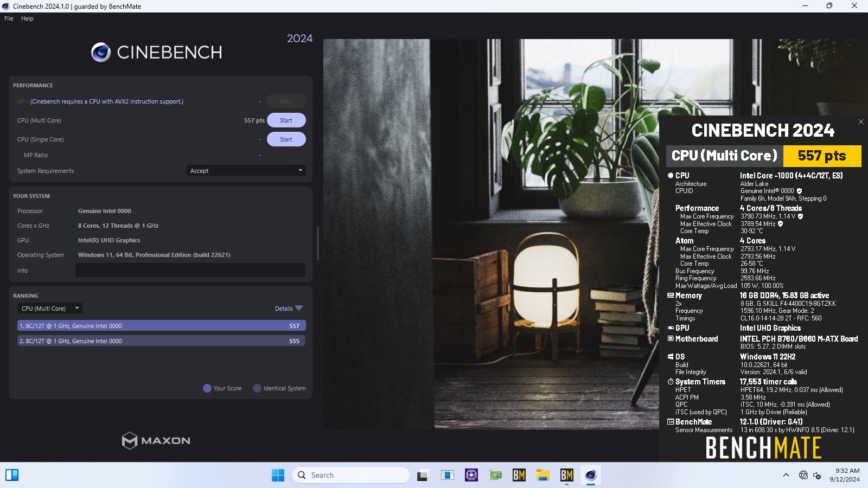Select ranking entry 2 with score 555
868x488 pixels.
162,341
